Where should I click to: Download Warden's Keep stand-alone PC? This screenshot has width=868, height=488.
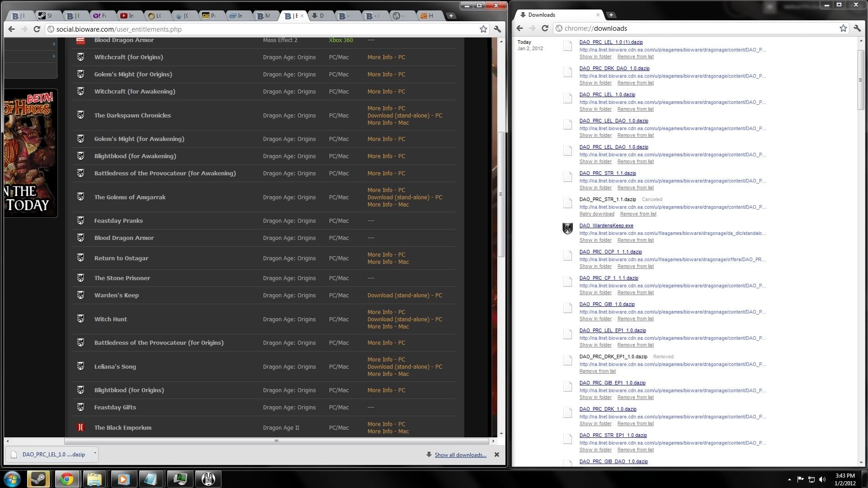tap(405, 296)
